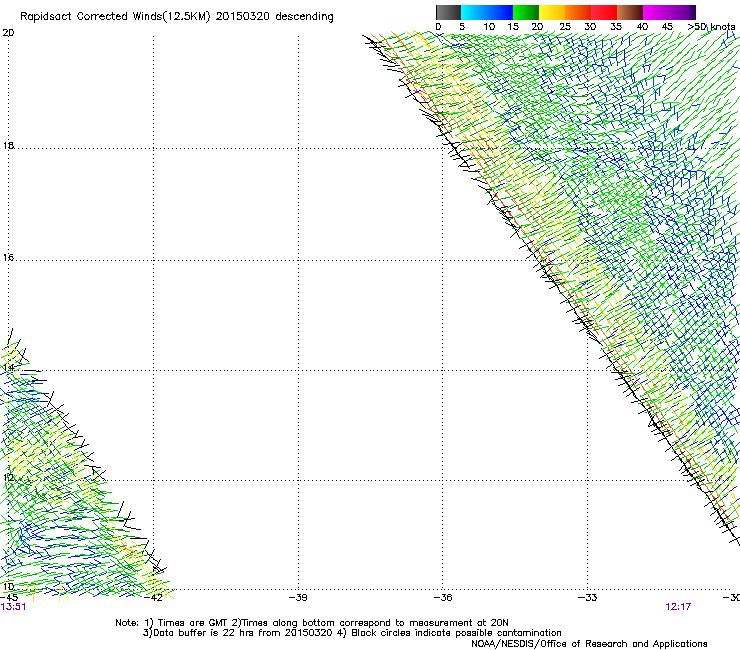This screenshot has width=740, height=650.
Task: Click the longitude '-42' axis label
Action: click(153, 598)
